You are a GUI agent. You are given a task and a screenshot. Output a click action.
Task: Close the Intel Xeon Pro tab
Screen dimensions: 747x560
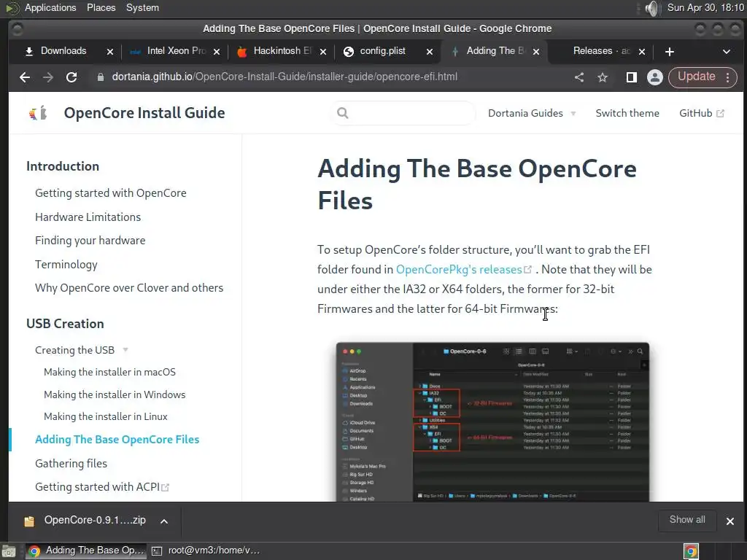click(x=217, y=52)
